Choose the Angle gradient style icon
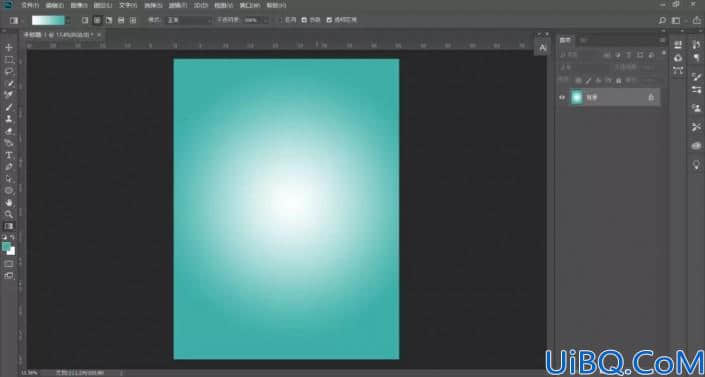The height and width of the screenshot is (377, 705). (109, 20)
